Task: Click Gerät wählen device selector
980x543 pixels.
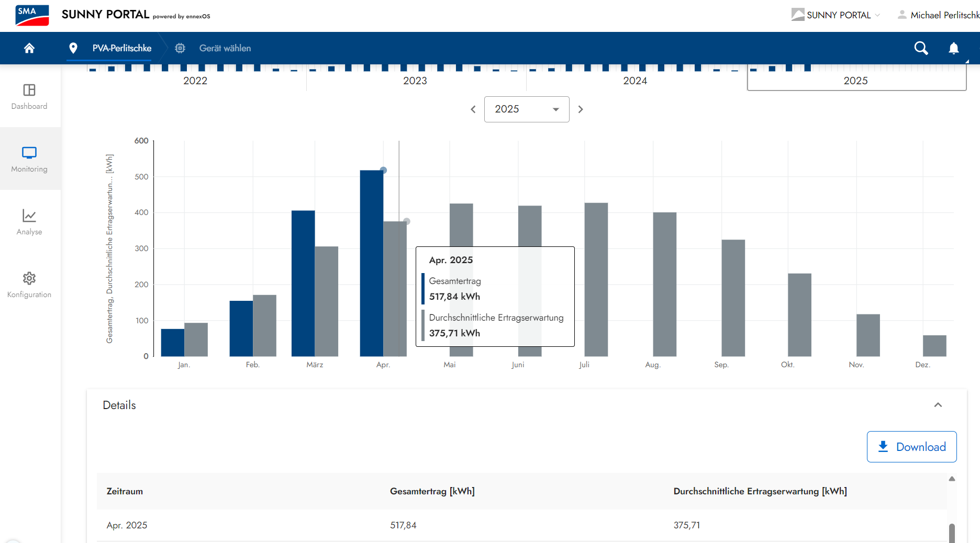Action: click(x=225, y=48)
